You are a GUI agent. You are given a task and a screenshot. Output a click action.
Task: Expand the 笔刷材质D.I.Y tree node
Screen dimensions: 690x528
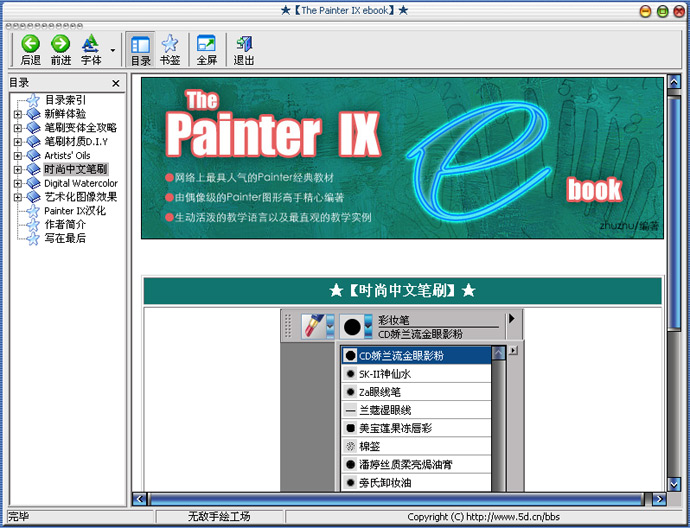[18, 142]
